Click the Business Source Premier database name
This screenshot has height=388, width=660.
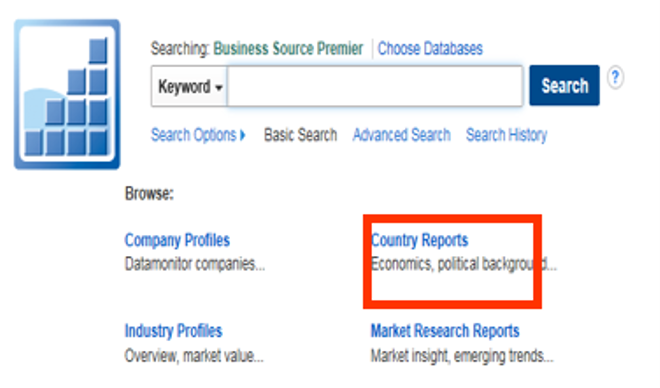point(288,49)
